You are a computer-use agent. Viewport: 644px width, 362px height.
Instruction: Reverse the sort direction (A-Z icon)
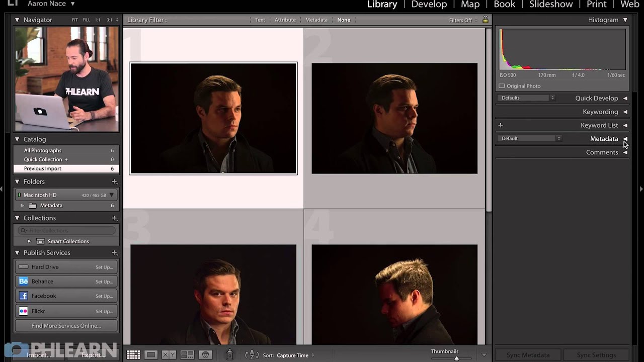point(252,355)
